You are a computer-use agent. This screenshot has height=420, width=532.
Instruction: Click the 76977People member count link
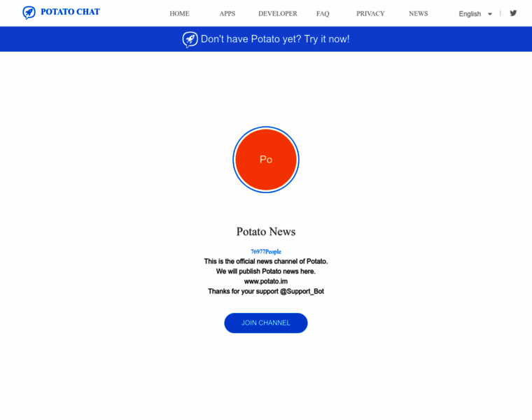point(266,251)
